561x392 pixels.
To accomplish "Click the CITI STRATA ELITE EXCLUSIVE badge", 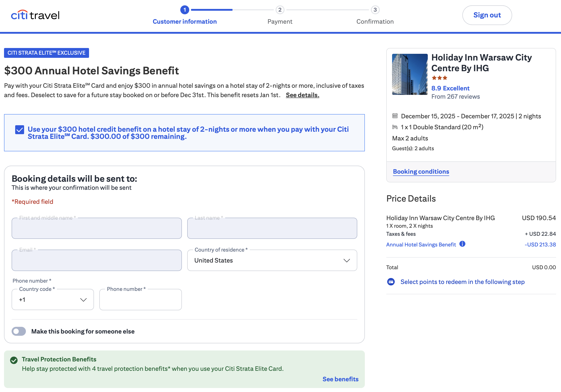I will 46,53.
